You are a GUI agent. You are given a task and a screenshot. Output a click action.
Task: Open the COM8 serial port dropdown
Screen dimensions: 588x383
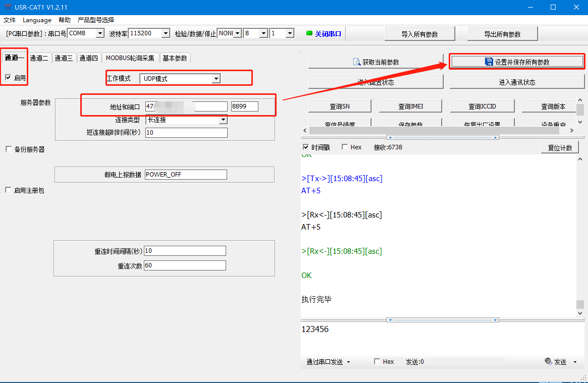click(x=100, y=33)
